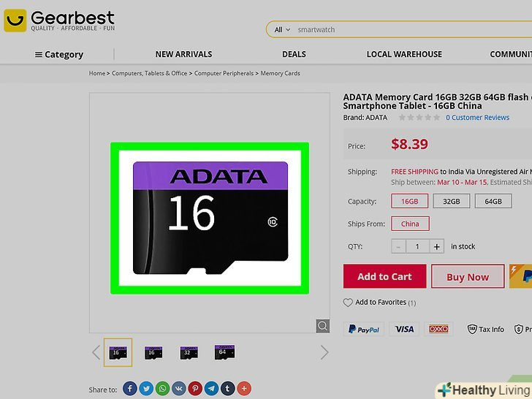532x399 pixels.
Task: Share product via WhatsApp icon
Action: point(162,388)
